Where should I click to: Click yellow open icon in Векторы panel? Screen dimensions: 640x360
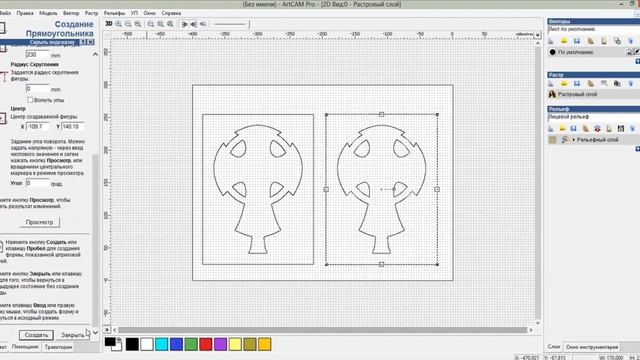(x=564, y=41)
